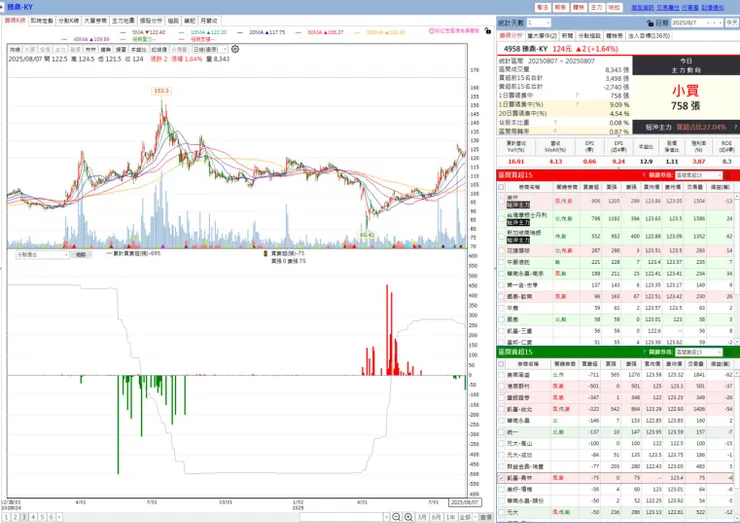This screenshot has height=523, width=740.
Task: Tick the checkbox for 統一 row
Action: coord(501,432)
